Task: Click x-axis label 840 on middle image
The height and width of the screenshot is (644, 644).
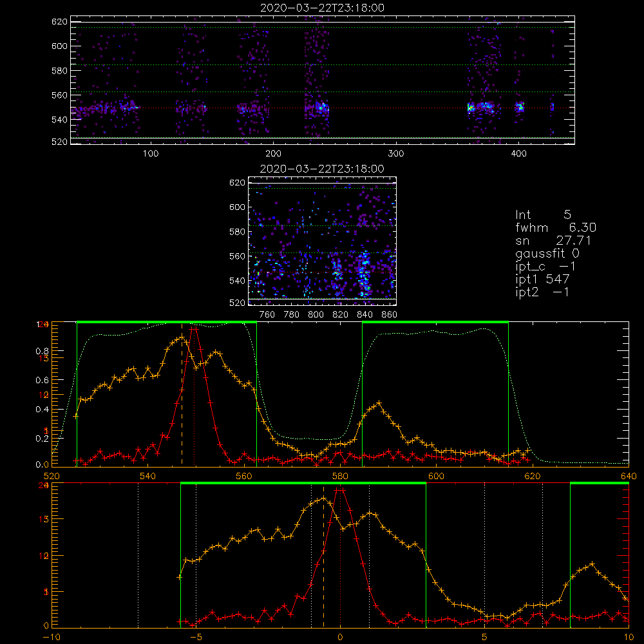Action: 365,315
